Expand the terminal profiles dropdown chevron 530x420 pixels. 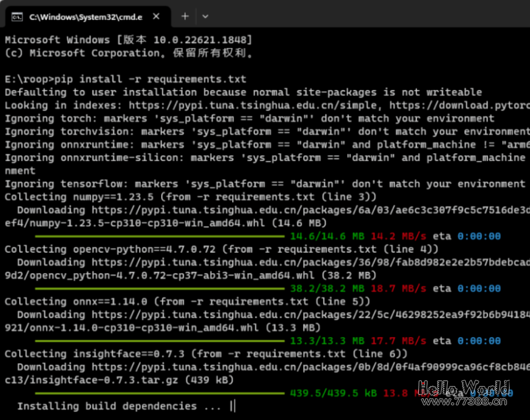[x=205, y=16]
